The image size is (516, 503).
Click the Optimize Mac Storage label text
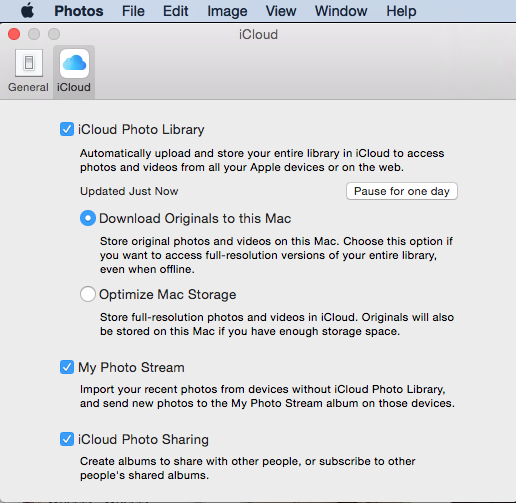point(168,294)
